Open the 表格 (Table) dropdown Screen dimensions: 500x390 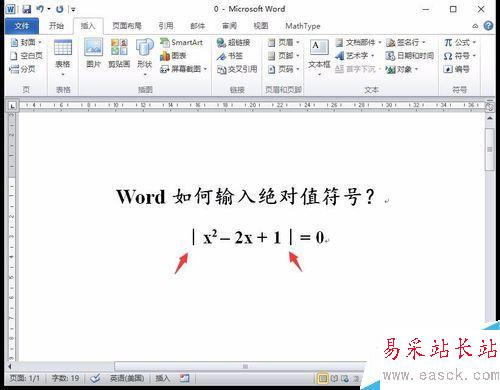(63, 57)
